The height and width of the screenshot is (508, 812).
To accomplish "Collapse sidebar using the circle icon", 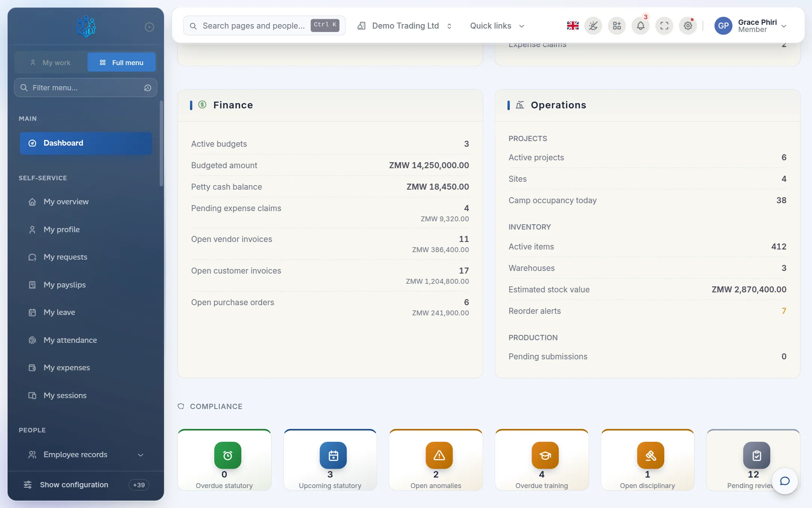I will tap(149, 27).
